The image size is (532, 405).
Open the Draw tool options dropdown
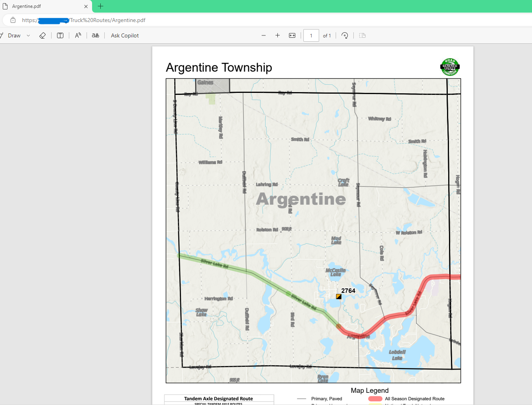28,35
